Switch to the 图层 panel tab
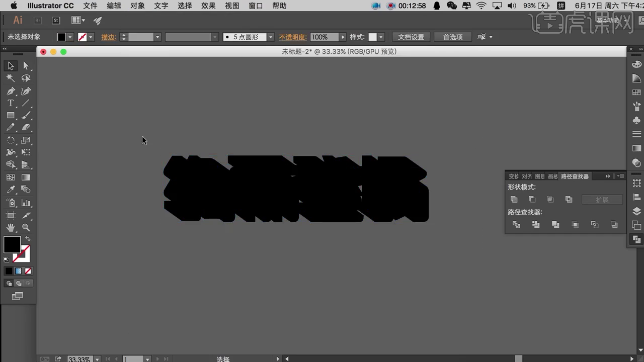644x362 pixels. click(x=540, y=176)
